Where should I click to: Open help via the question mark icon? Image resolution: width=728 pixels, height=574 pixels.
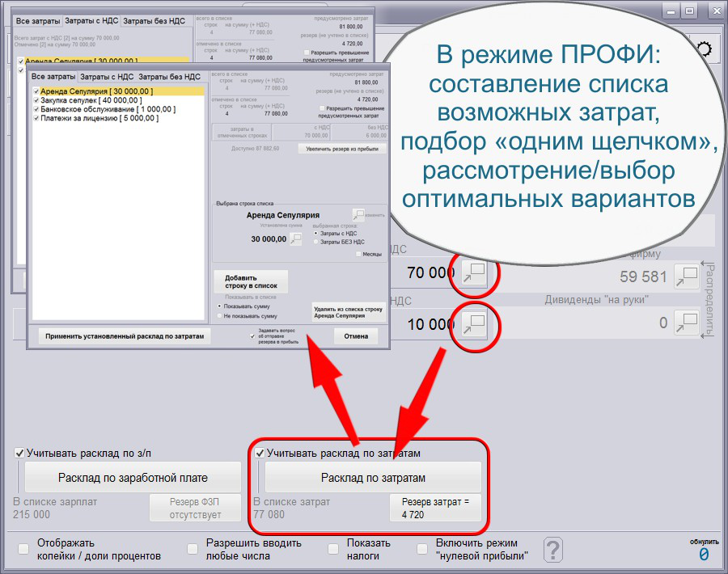(553, 548)
